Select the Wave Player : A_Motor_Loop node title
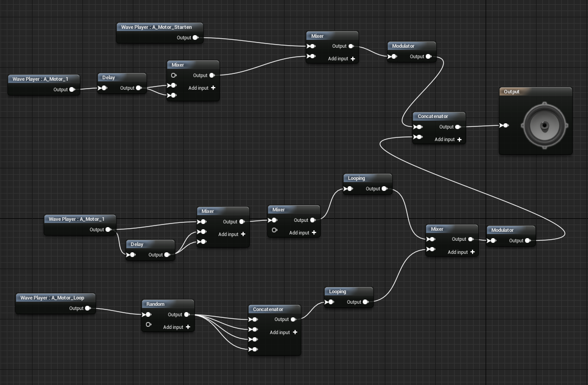 click(x=52, y=298)
